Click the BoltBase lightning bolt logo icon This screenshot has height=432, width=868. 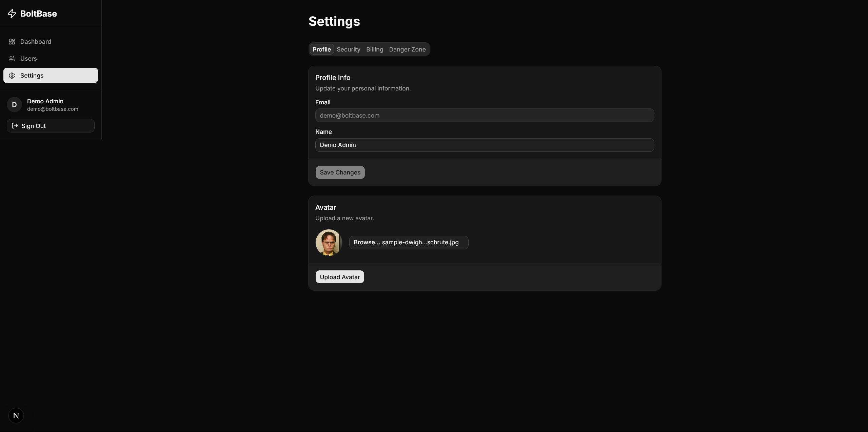(12, 14)
